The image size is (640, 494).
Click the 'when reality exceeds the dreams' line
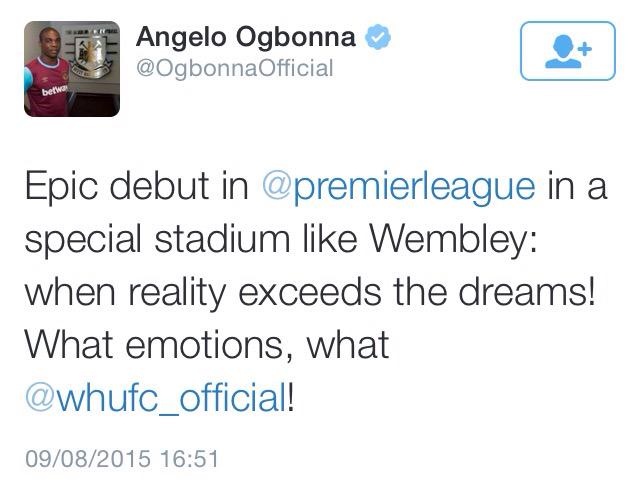pos(310,292)
